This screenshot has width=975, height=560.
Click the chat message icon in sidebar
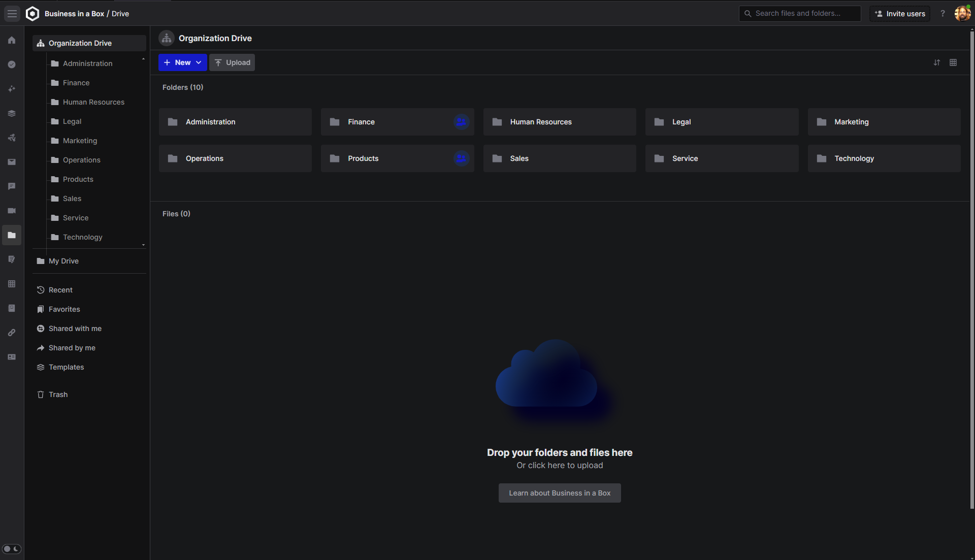tap(12, 186)
